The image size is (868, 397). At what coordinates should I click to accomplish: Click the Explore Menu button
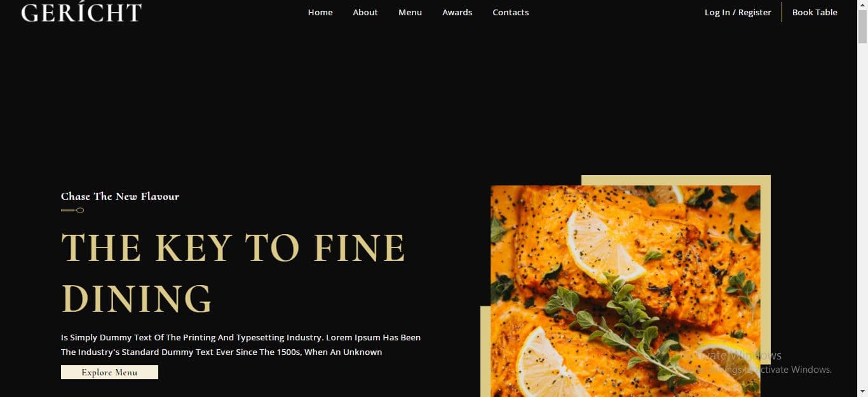[109, 372]
